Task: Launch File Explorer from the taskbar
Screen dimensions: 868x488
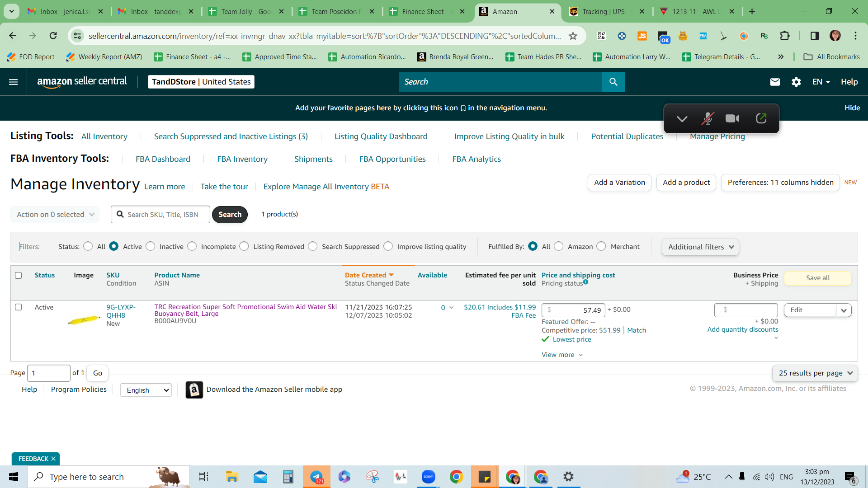Action: tap(232, 477)
